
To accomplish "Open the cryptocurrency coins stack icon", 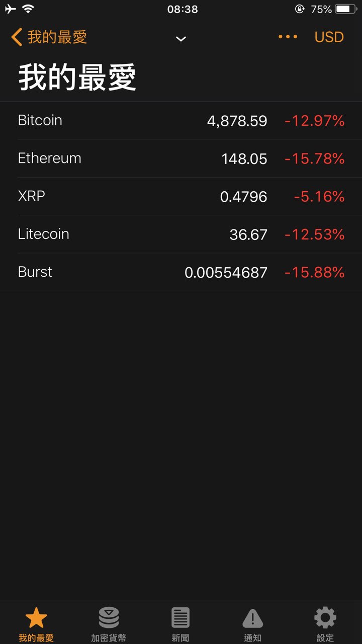I will 109,618.
